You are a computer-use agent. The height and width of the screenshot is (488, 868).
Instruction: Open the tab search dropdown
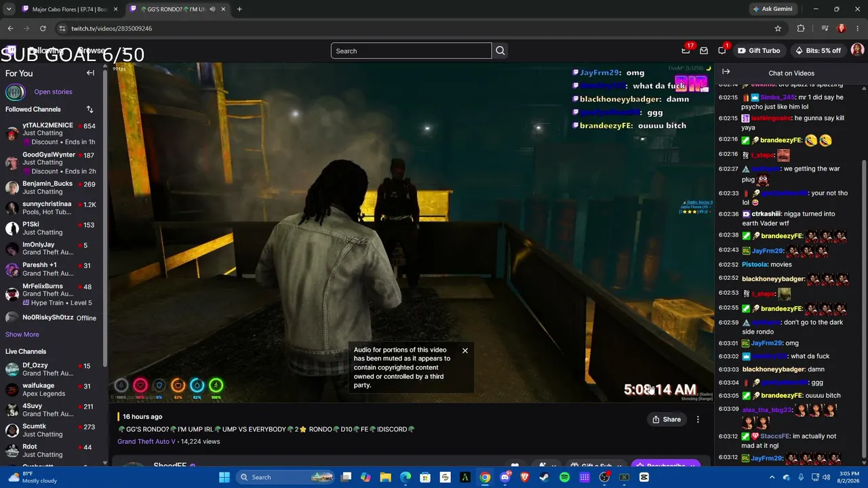click(9, 9)
